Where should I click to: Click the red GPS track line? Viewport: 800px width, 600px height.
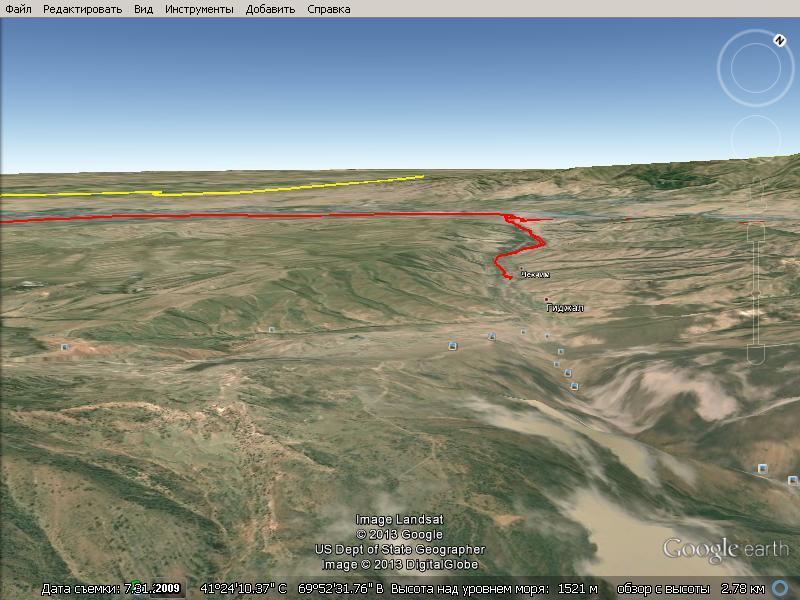click(250, 216)
